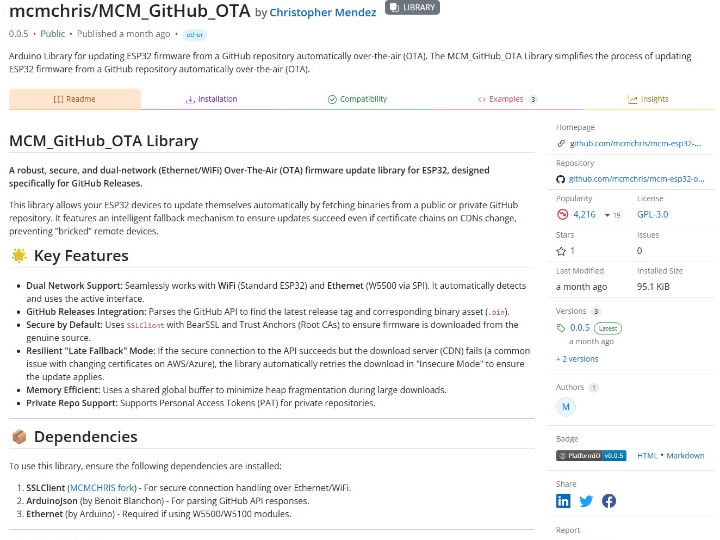Image resolution: width=720 pixels, height=540 pixels.
Task: Click the LinkedIn share icon
Action: point(564,501)
